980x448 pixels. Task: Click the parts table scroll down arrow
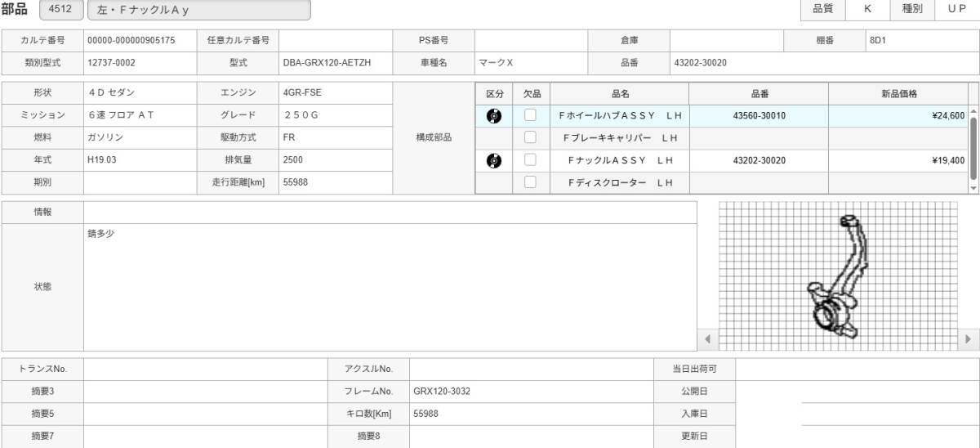click(x=973, y=187)
